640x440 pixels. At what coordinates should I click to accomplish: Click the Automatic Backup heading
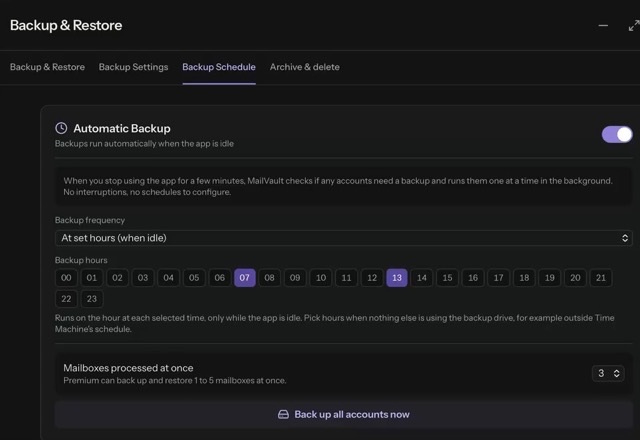tap(122, 128)
